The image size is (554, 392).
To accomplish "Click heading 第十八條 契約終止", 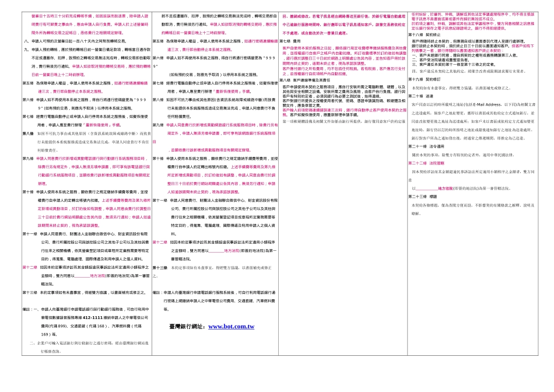I will click(x=425, y=34).
